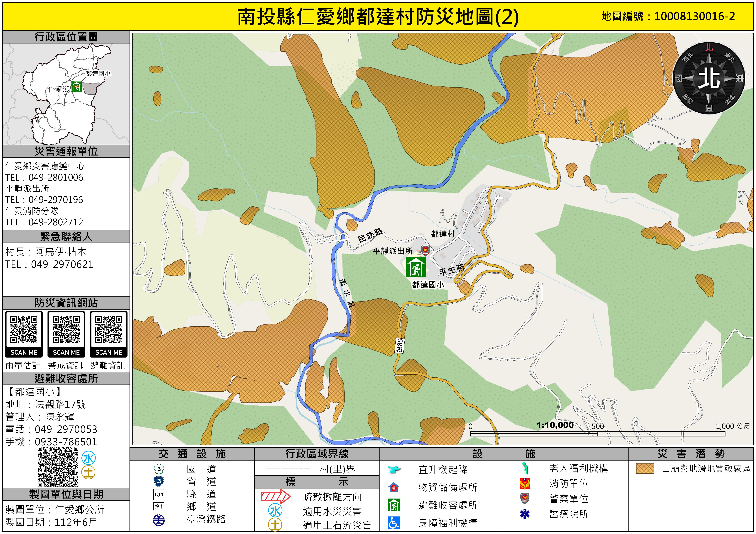The height and width of the screenshot is (534, 756).
Task: Click the Taiwan Railway legend symbol
Action: [x=159, y=520]
